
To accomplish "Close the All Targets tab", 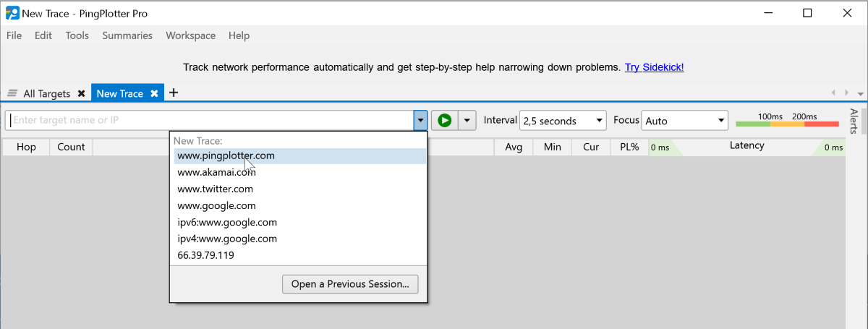I will pos(81,93).
